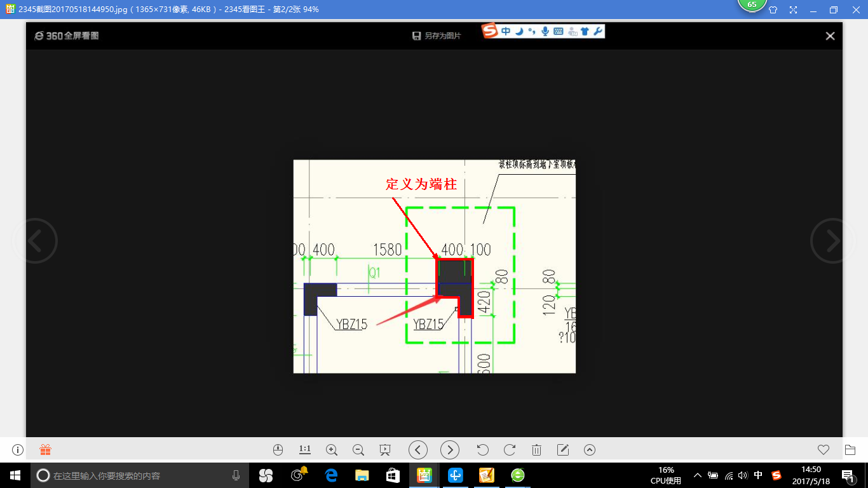Open File Explorer from taskbar
The image size is (868, 488).
pos(362,475)
